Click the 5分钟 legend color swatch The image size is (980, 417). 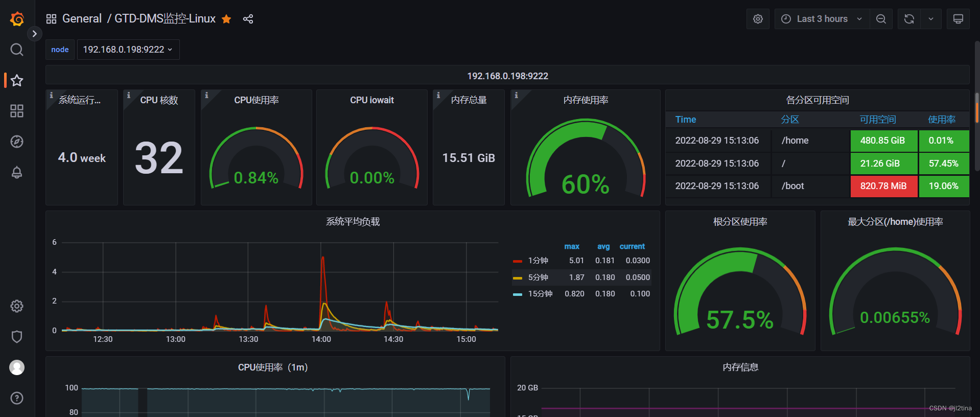tap(518, 278)
